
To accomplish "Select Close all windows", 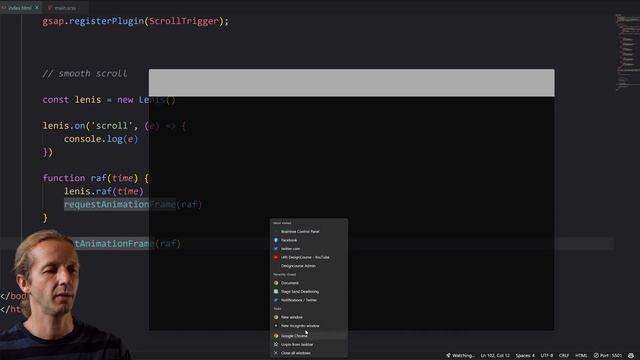I will (296, 353).
